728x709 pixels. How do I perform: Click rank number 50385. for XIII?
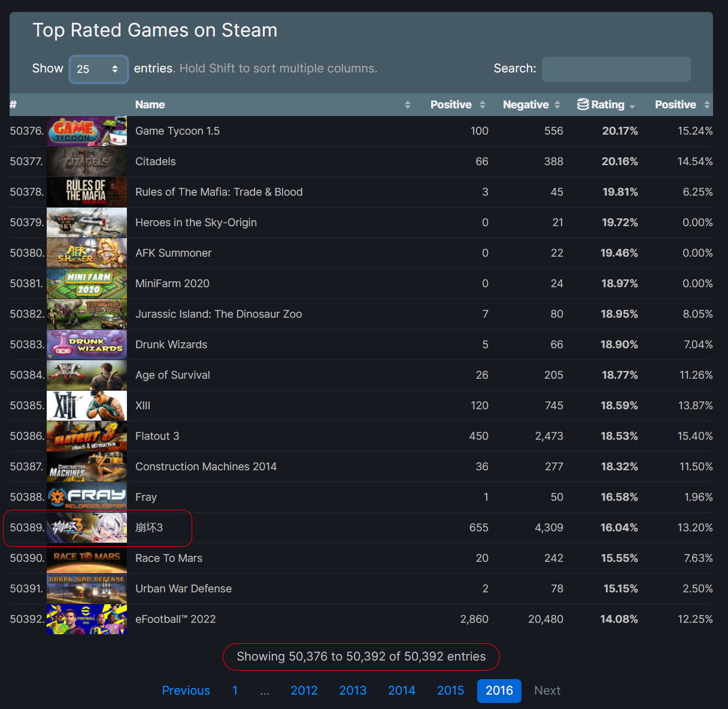(27, 406)
